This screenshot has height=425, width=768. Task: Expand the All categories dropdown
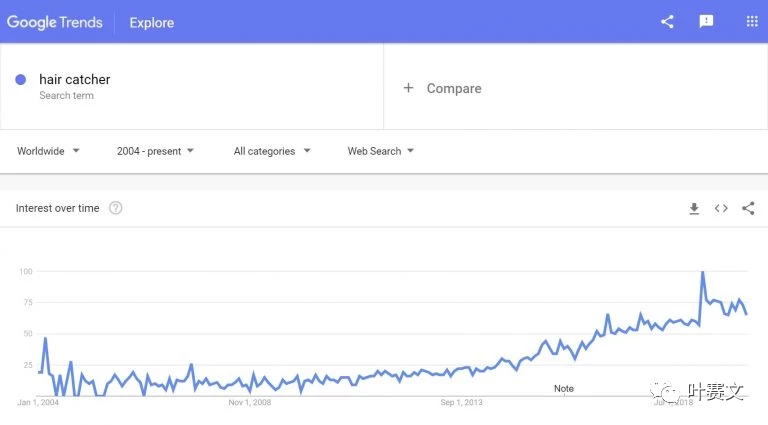pos(272,151)
